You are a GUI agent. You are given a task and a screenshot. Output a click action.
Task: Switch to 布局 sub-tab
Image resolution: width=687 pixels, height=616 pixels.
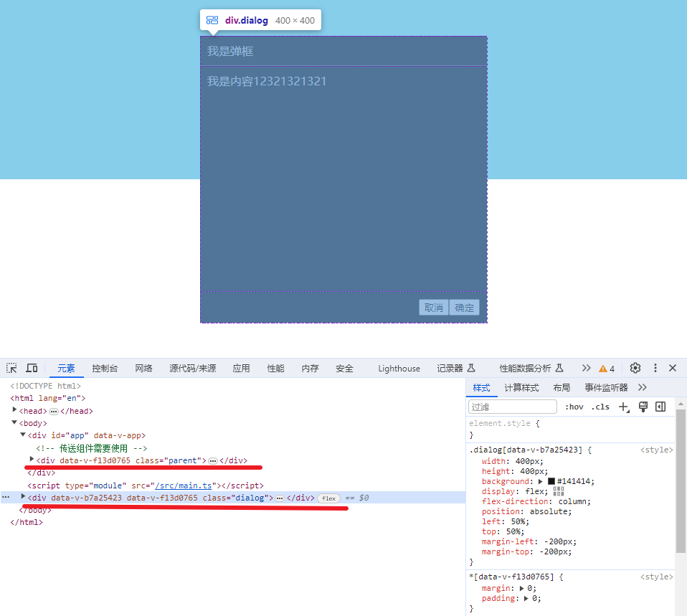pyautogui.click(x=562, y=388)
